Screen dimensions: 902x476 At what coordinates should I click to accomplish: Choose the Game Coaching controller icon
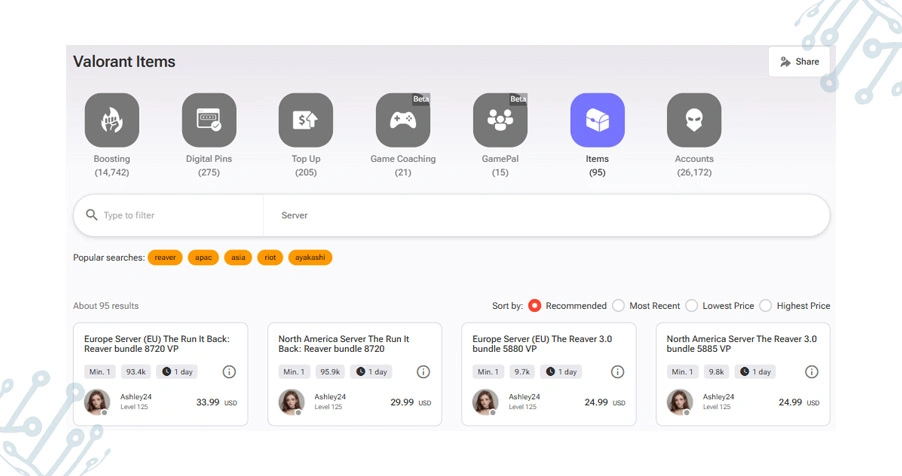pyautogui.click(x=402, y=121)
